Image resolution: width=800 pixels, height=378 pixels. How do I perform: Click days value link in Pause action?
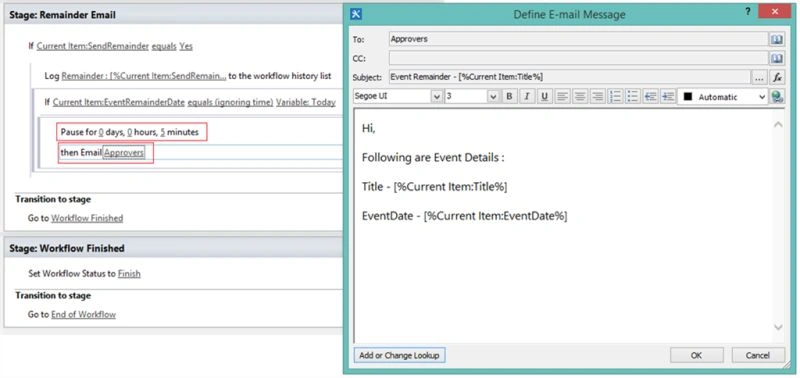pos(101,132)
